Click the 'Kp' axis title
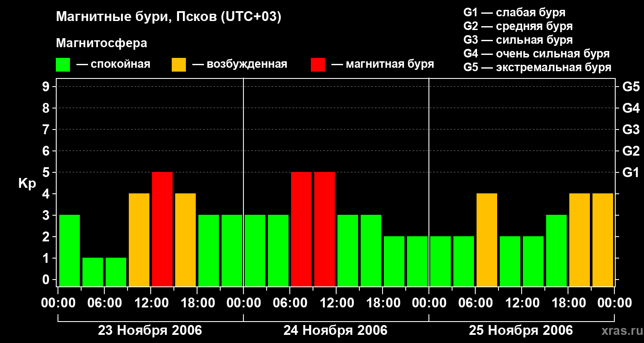644x343 pixels. pos(27,183)
